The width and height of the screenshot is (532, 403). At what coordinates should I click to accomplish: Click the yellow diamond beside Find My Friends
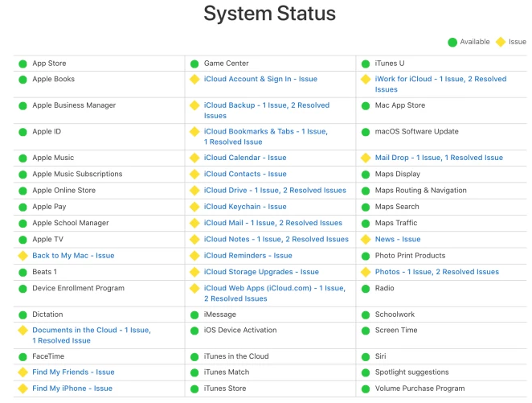[23, 372]
